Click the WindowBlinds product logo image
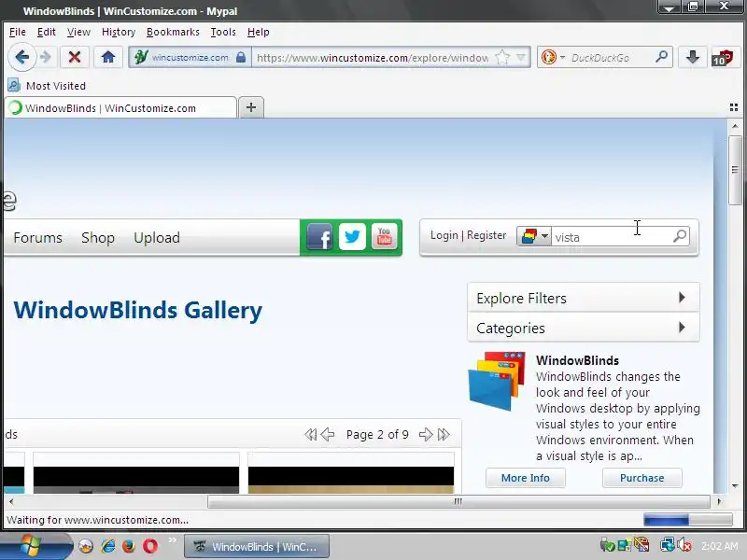The width and height of the screenshot is (747, 560). pos(497,381)
